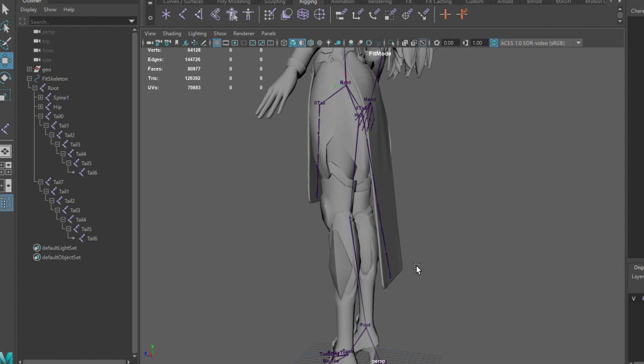Screen dimensions: 644x364
Task: Open the Outliner Display menu
Action: click(29, 9)
